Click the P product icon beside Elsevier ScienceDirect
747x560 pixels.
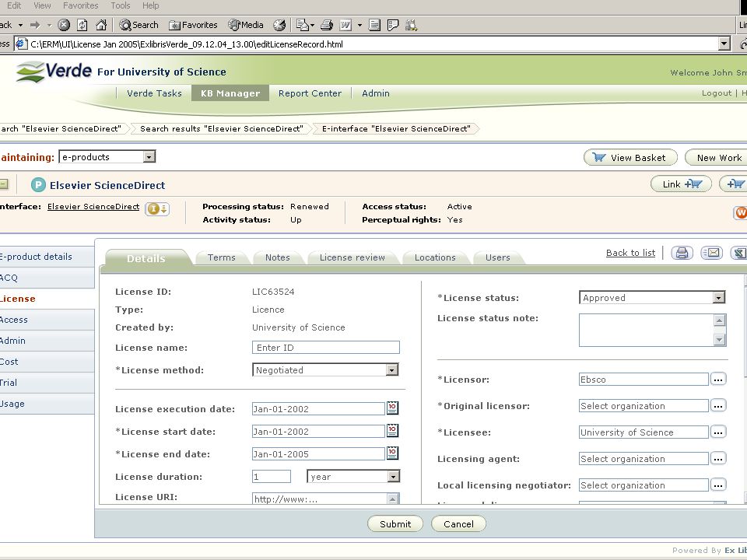[x=38, y=185]
